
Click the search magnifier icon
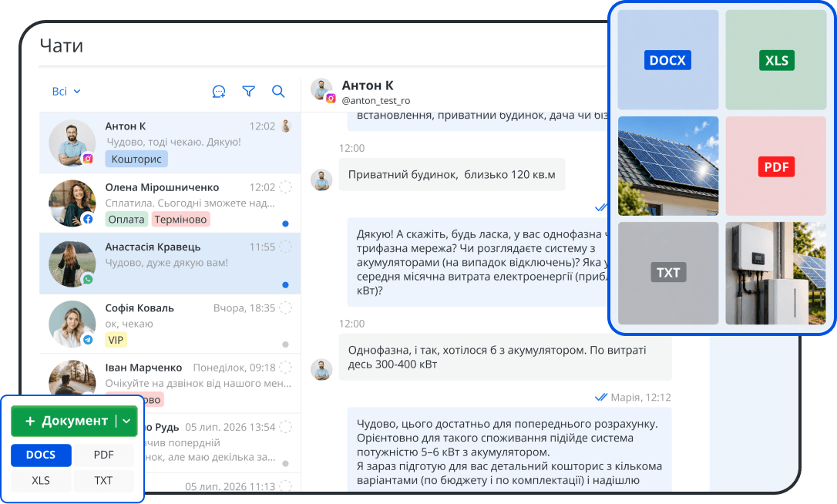tap(278, 91)
